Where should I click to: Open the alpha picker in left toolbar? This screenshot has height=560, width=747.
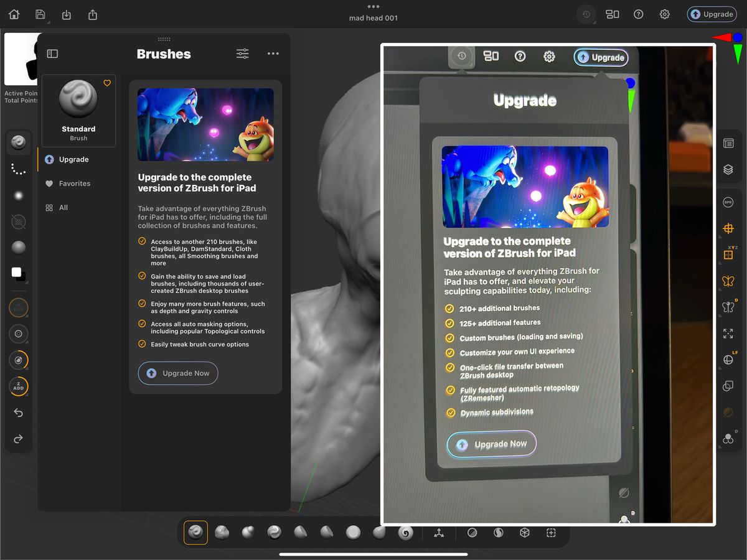[x=19, y=195]
